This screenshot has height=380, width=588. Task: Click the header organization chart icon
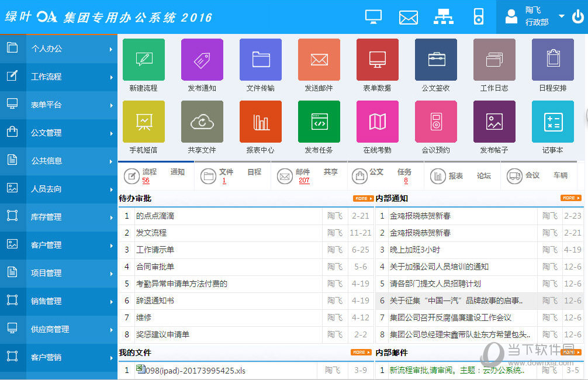(x=443, y=17)
